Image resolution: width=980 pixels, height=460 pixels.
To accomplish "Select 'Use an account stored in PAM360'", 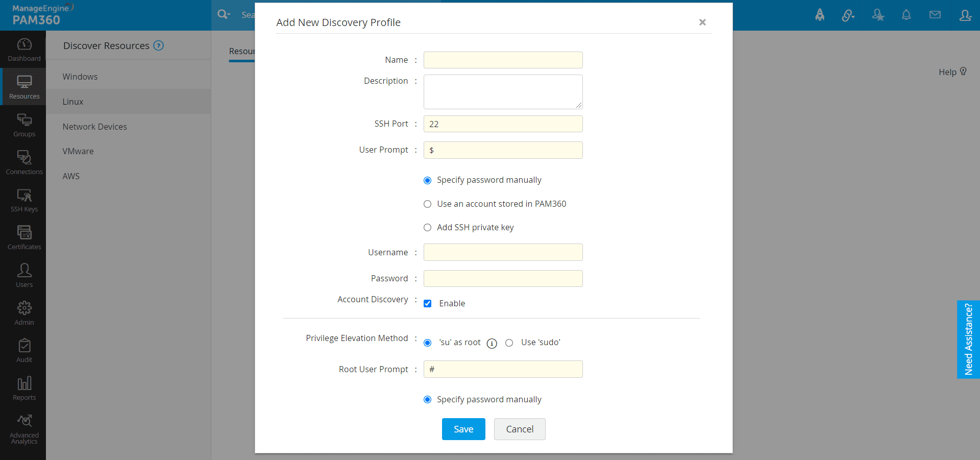I will (x=428, y=204).
